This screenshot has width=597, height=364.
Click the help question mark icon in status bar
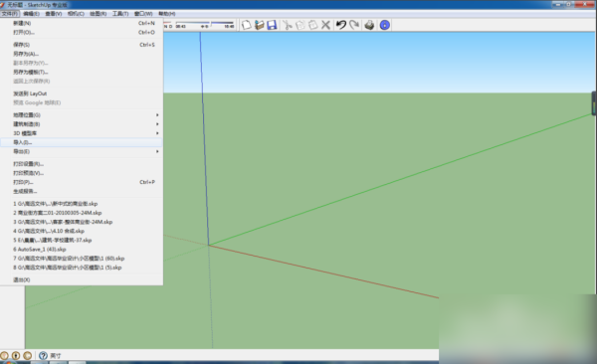pos(43,356)
